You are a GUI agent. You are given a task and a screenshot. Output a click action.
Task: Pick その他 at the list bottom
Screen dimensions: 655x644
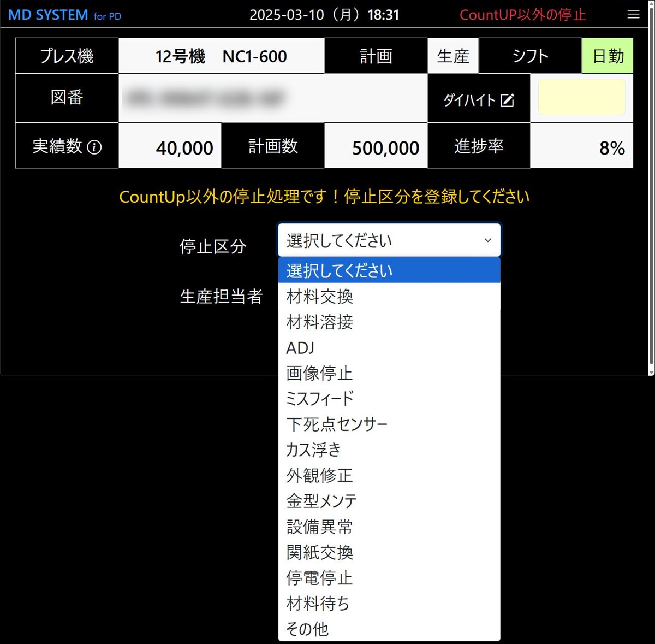389,629
